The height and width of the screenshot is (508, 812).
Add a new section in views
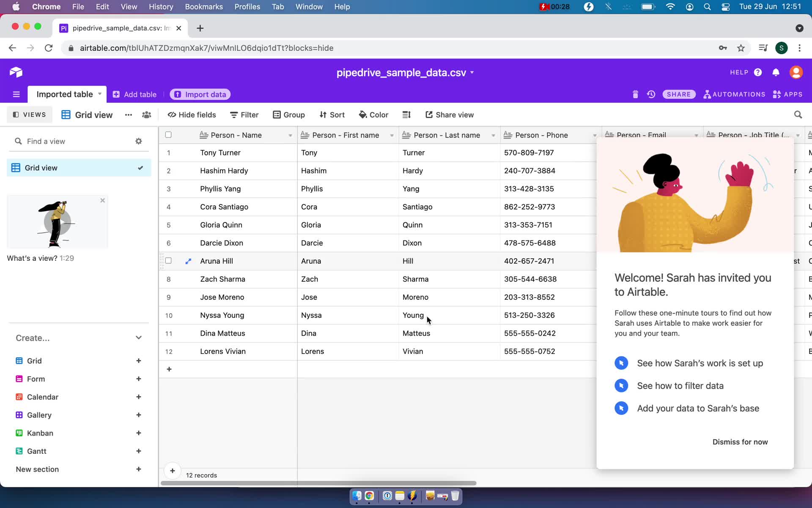pos(138,469)
